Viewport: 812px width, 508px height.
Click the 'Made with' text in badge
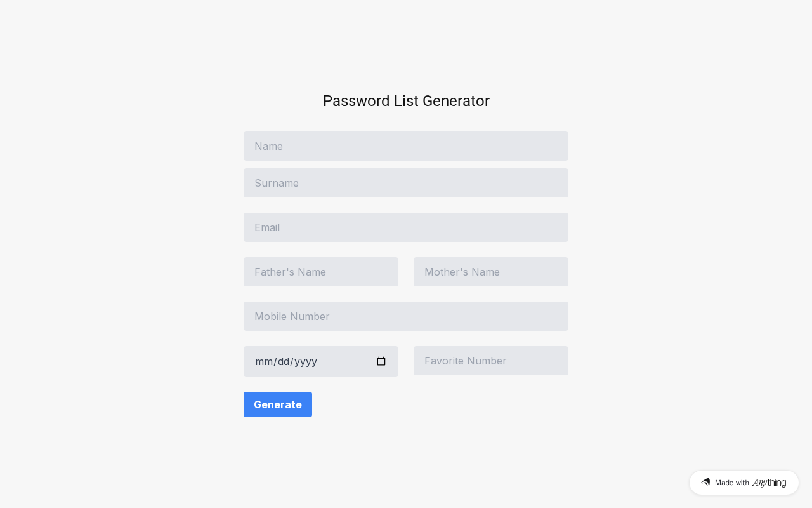(732, 483)
